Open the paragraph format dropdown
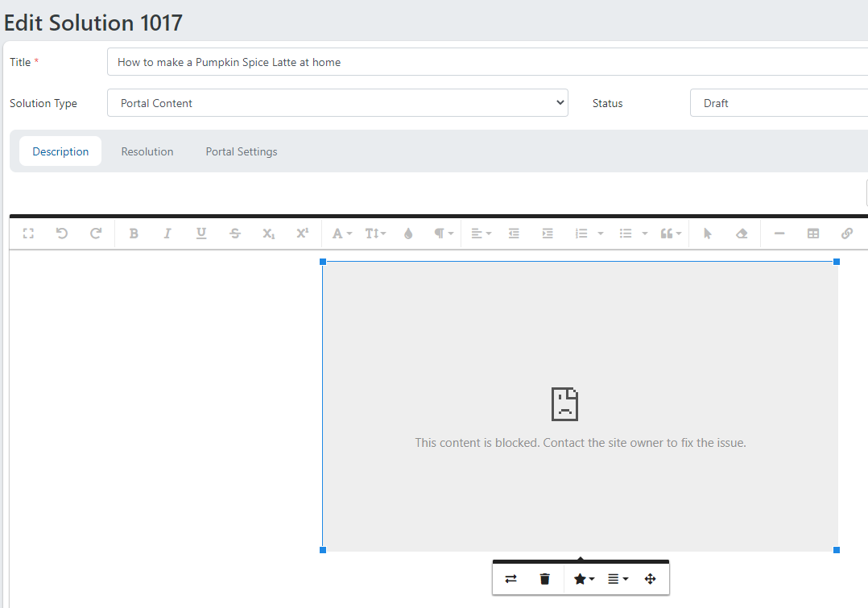The width and height of the screenshot is (868, 608). 444,234
